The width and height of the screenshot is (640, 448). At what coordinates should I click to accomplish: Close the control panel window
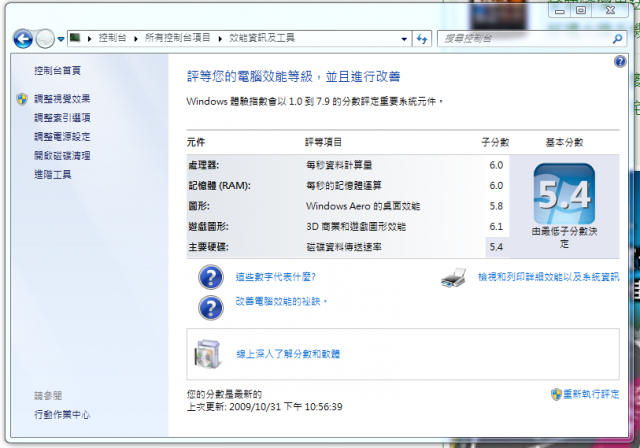coord(610,11)
